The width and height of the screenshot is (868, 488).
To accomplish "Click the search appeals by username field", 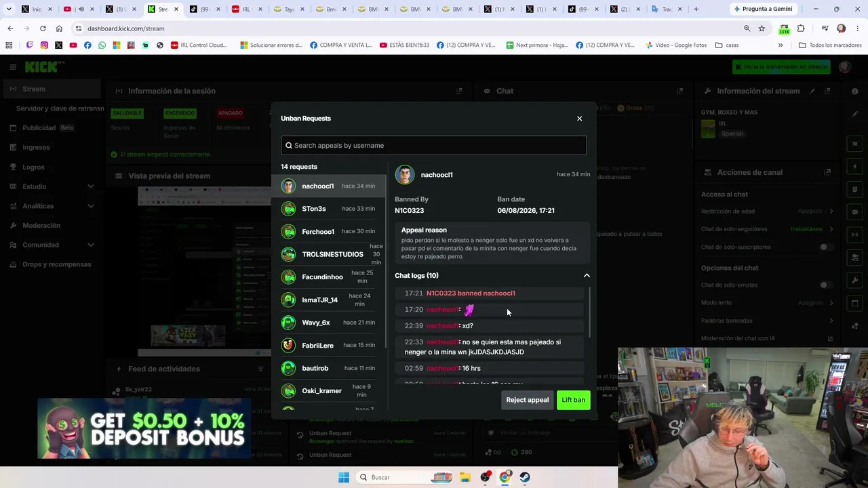I will [433, 145].
